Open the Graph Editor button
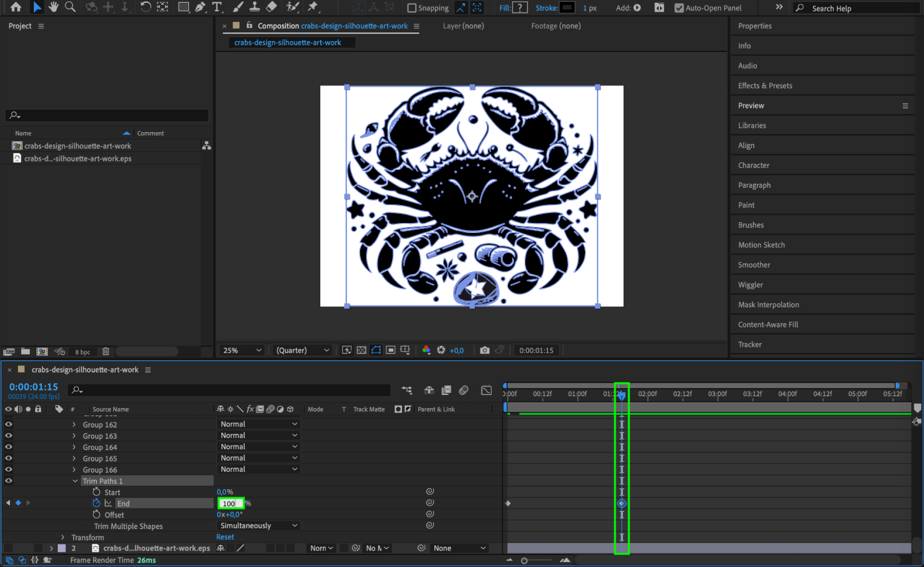The image size is (924, 567). [486, 390]
